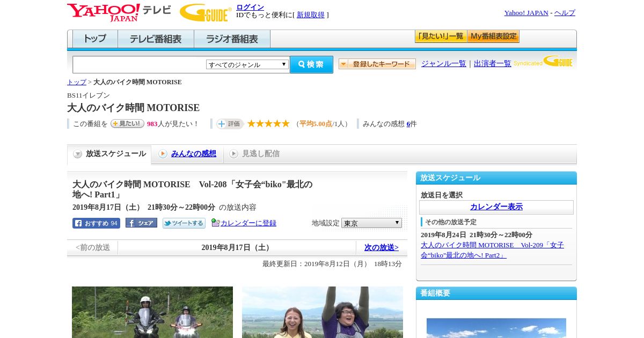Click the 評価 rating plus button
Screen dimensions: 644x338
point(230,124)
